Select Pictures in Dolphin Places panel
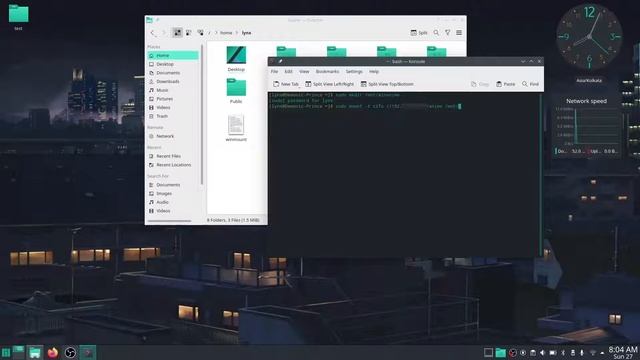The image size is (640, 360). click(x=173, y=99)
